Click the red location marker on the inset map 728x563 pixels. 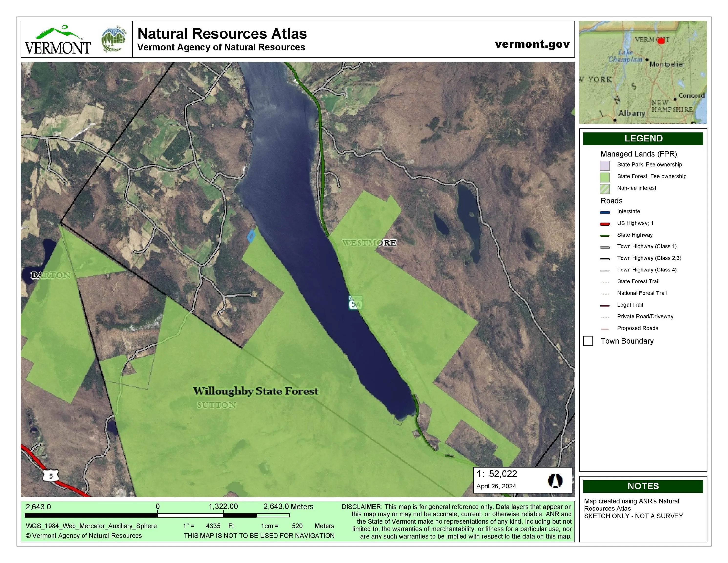tap(661, 41)
